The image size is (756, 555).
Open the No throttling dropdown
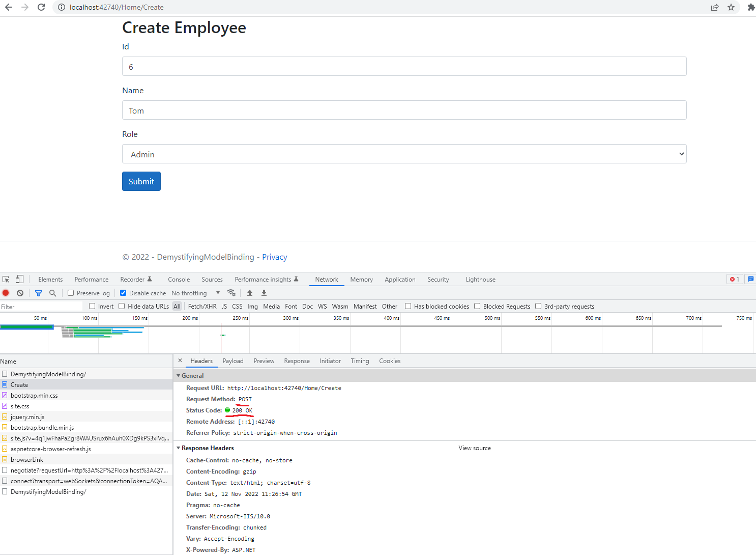pos(195,293)
